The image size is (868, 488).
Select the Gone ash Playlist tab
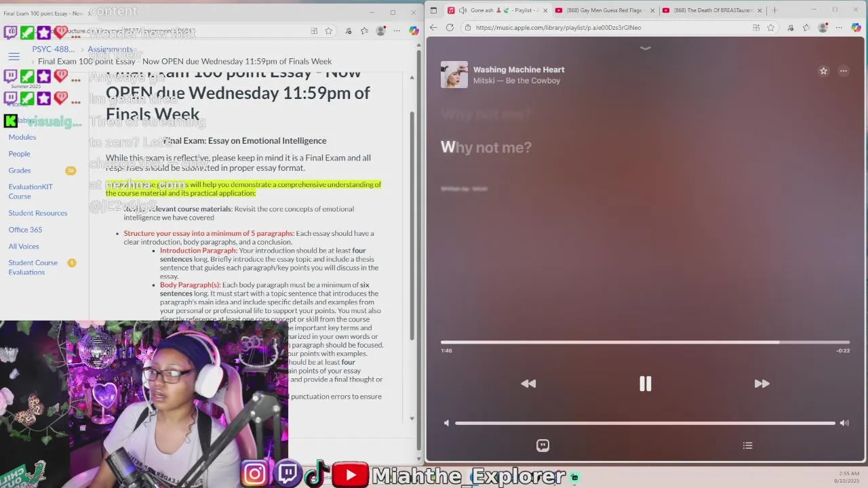tap(498, 10)
